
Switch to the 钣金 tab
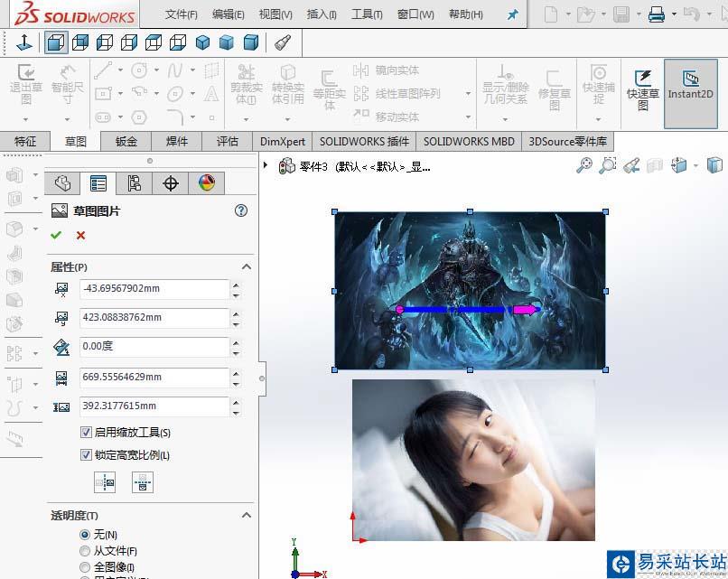[x=126, y=141]
